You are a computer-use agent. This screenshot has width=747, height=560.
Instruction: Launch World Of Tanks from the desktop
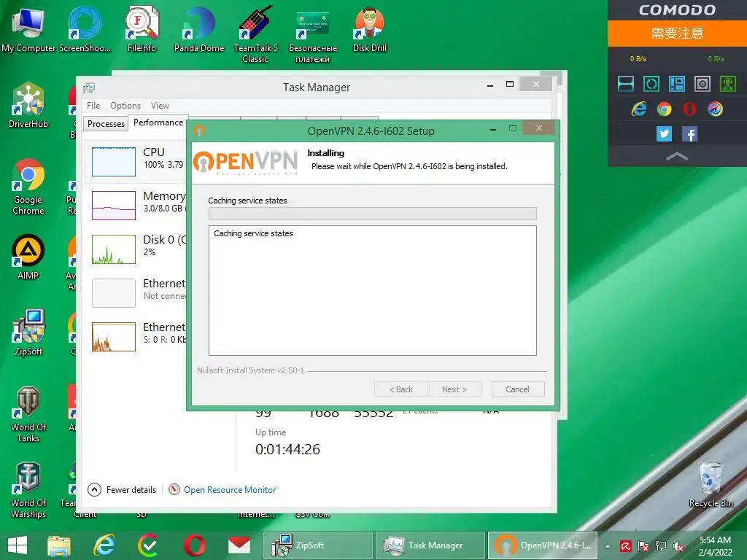[x=28, y=414]
